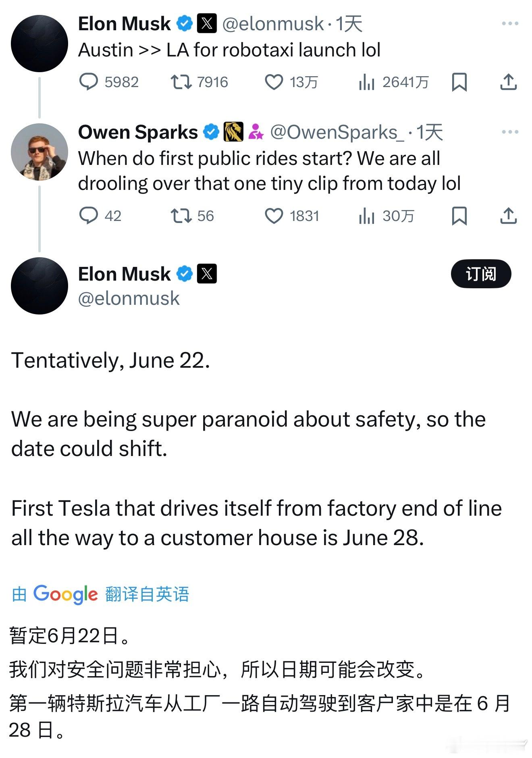Open the @elonmusk handle in main tweet
The image size is (532, 758).
coord(129,298)
